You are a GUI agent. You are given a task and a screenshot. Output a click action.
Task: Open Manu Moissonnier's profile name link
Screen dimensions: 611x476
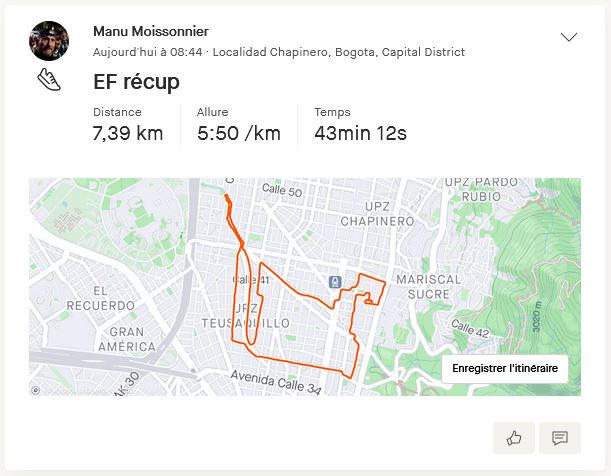coord(150,31)
